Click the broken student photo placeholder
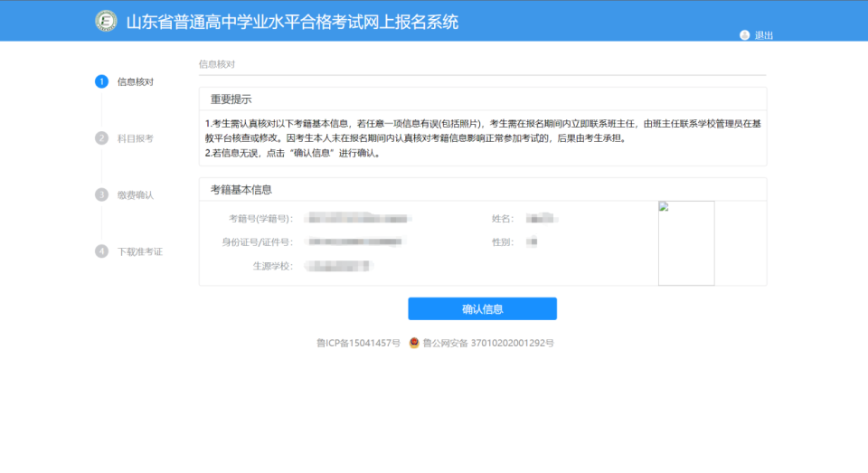The width and height of the screenshot is (868, 473). [686, 243]
